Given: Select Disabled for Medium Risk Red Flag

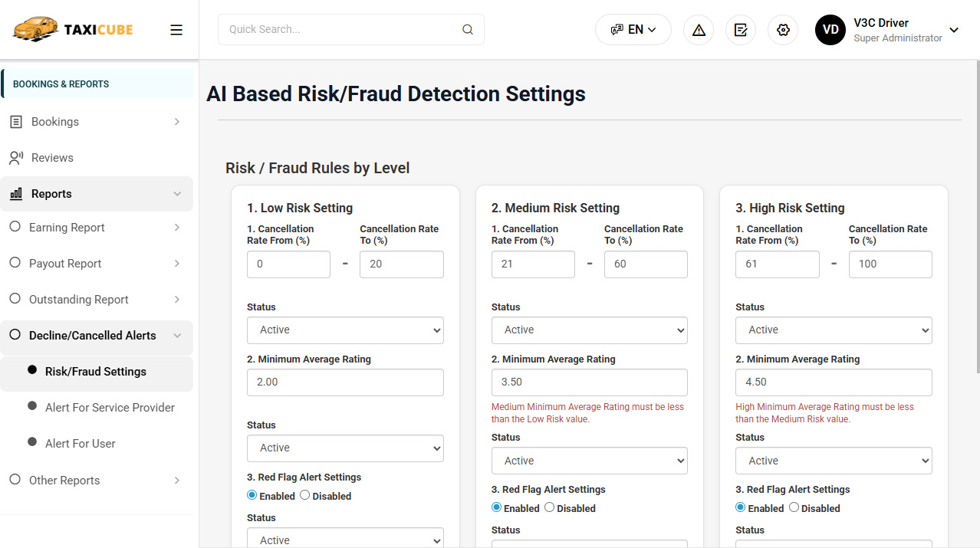Looking at the screenshot, I should [x=549, y=507].
